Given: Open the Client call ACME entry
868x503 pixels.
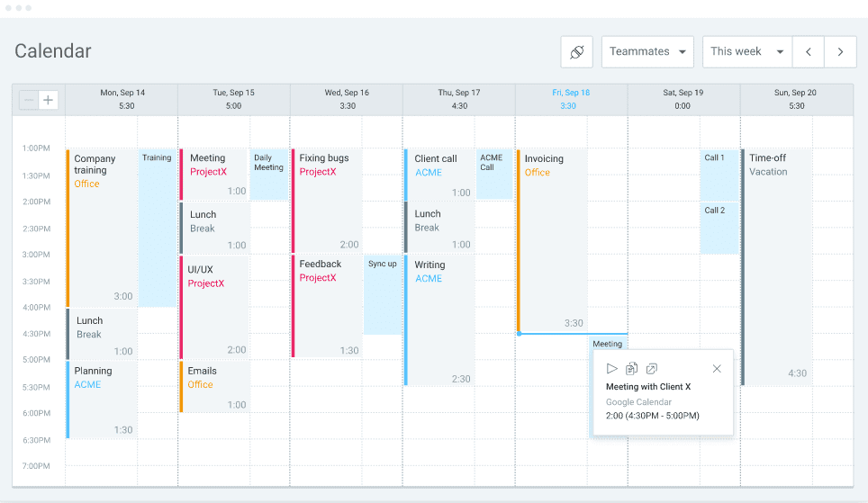Looking at the screenshot, I should pyautogui.click(x=439, y=175).
